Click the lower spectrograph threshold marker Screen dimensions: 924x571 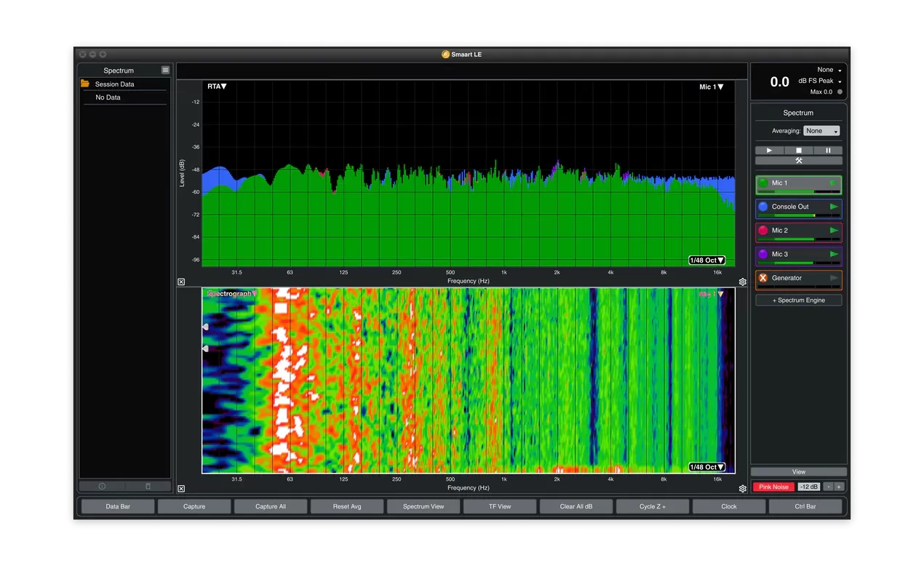tap(205, 349)
